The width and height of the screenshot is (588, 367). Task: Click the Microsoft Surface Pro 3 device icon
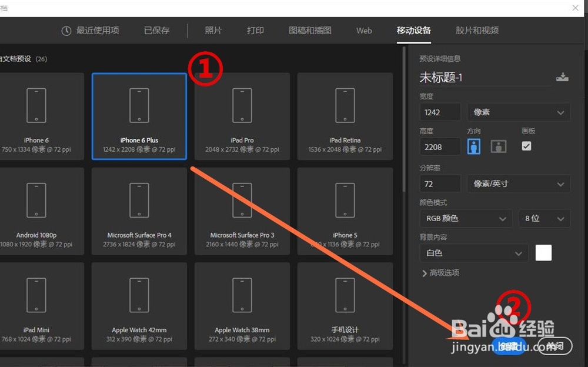(242, 201)
